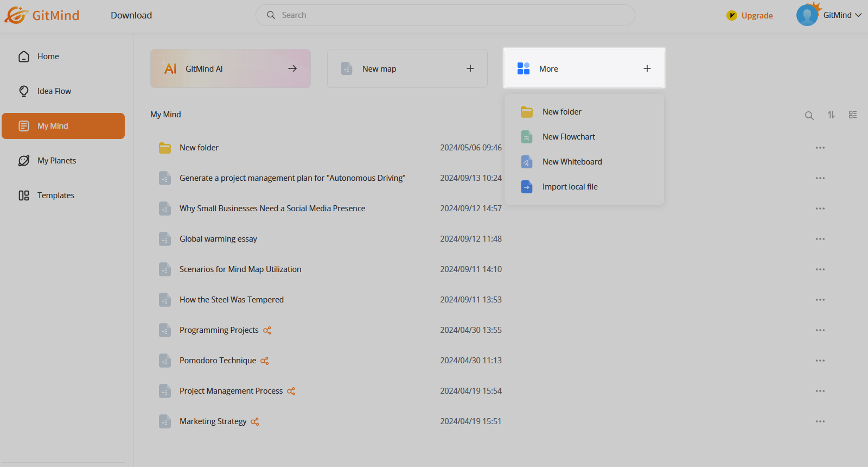Screen dimensions: 868x467
Task: Click the sort order icon
Action: click(x=831, y=115)
